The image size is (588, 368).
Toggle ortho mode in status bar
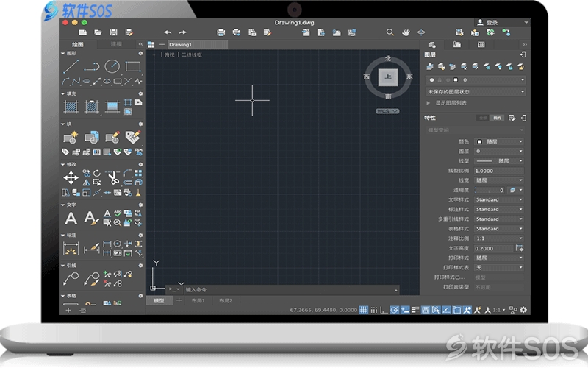pyautogui.click(x=384, y=310)
